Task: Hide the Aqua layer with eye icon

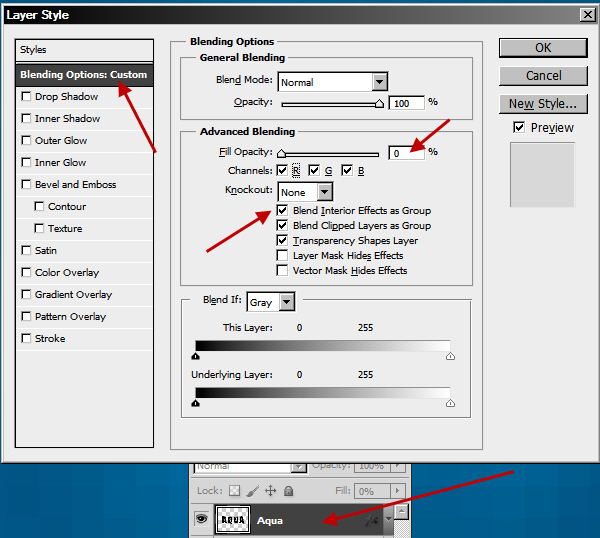Action: point(201,520)
